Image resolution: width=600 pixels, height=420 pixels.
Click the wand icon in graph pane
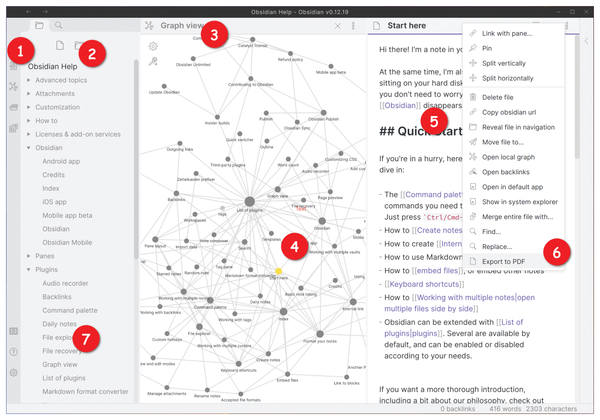click(x=153, y=61)
